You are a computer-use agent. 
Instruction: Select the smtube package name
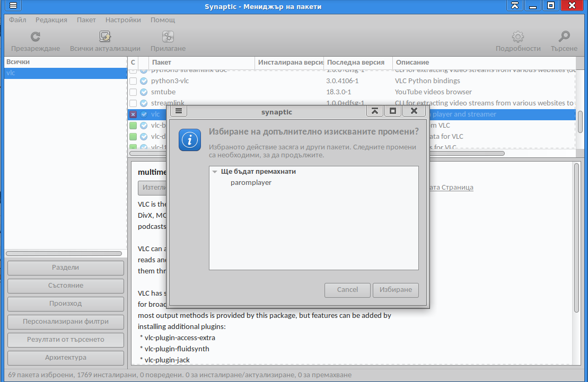coord(163,92)
